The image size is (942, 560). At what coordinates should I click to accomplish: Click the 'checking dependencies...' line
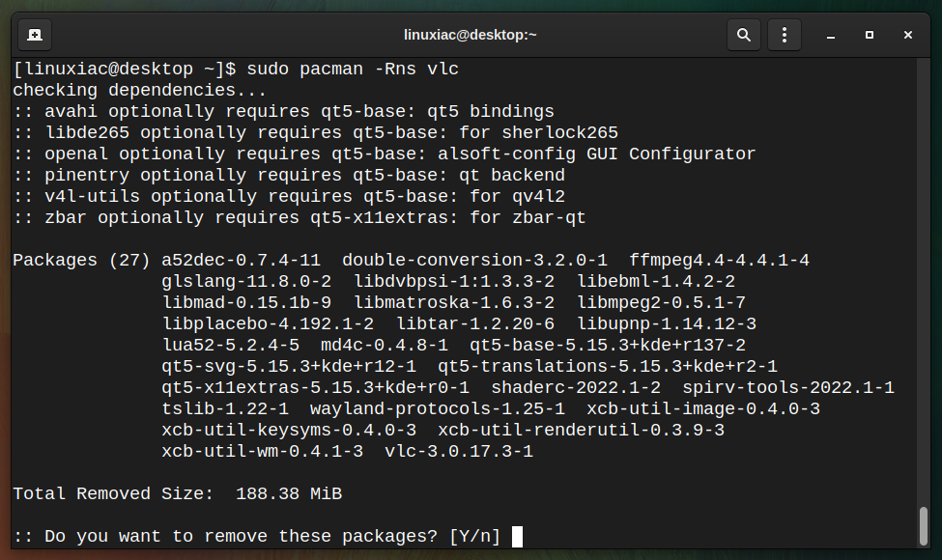point(139,91)
